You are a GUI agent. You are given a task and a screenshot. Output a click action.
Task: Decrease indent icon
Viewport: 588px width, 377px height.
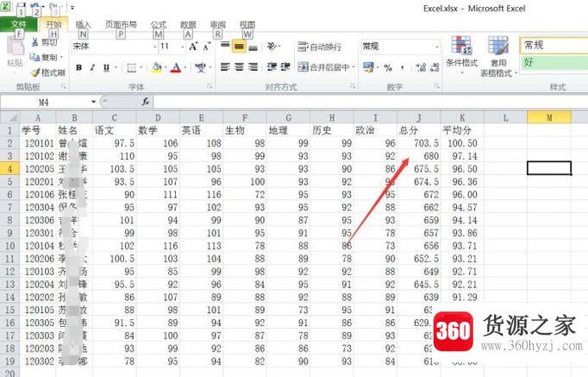click(272, 67)
